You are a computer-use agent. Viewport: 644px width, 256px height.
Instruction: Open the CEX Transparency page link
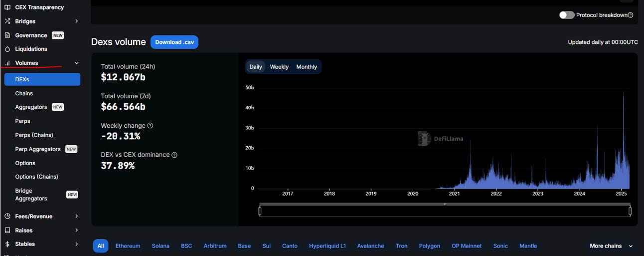click(39, 7)
